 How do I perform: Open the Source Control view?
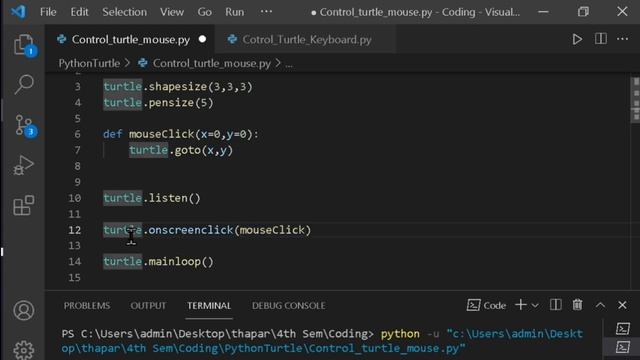pyautogui.click(x=24, y=126)
